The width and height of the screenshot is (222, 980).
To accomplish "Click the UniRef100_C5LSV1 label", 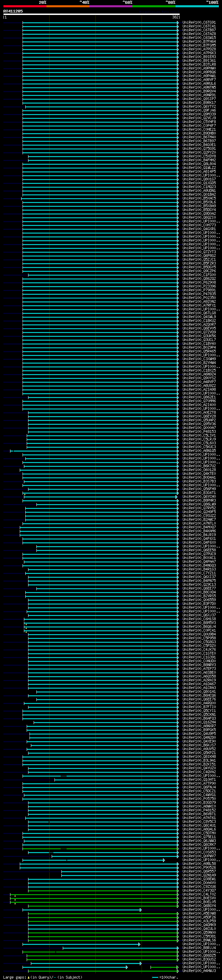I will 199,435.
